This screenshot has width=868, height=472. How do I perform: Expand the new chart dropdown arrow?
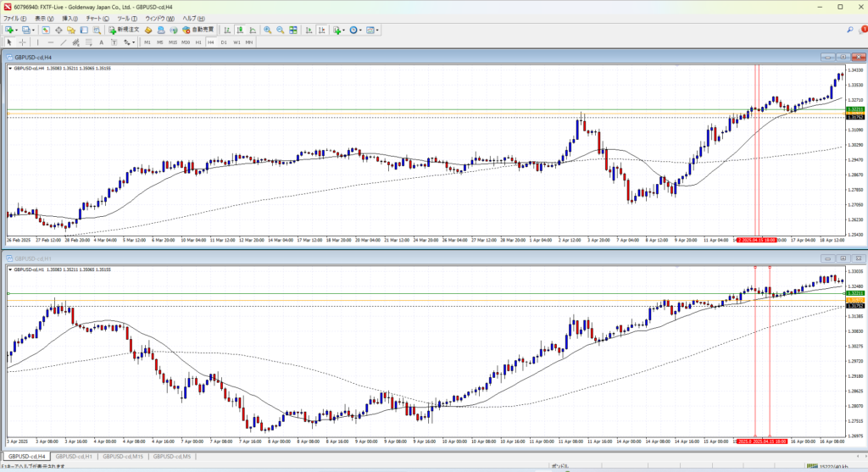point(16,30)
